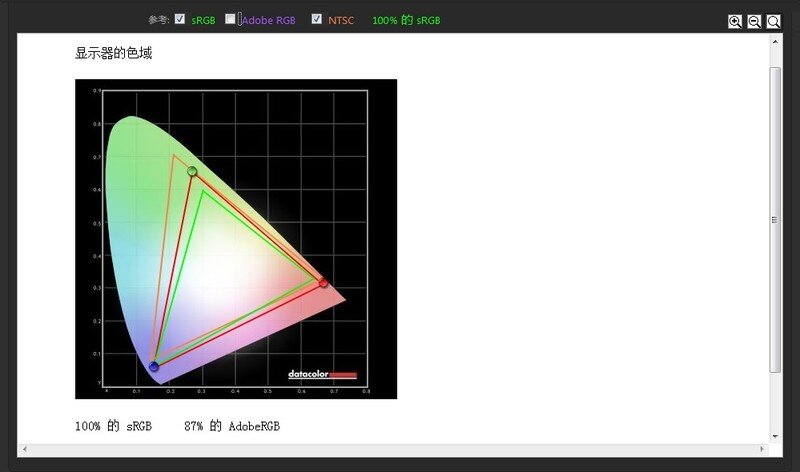
Task: Click the green sRGB label
Action: coord(203,20)
